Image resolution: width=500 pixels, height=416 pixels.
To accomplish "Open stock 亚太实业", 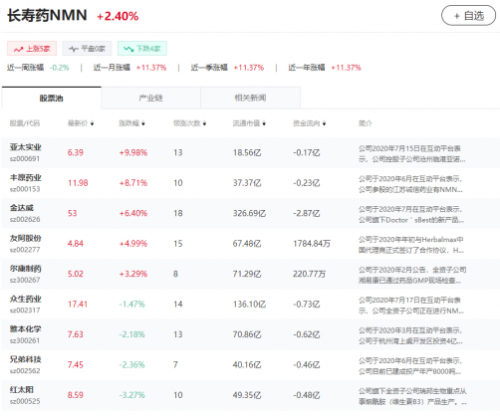I will click(25, 147).
